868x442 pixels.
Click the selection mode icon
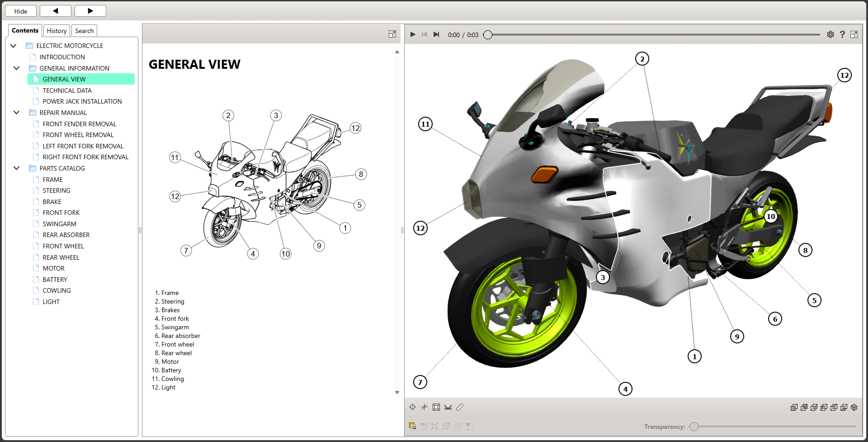412,426
